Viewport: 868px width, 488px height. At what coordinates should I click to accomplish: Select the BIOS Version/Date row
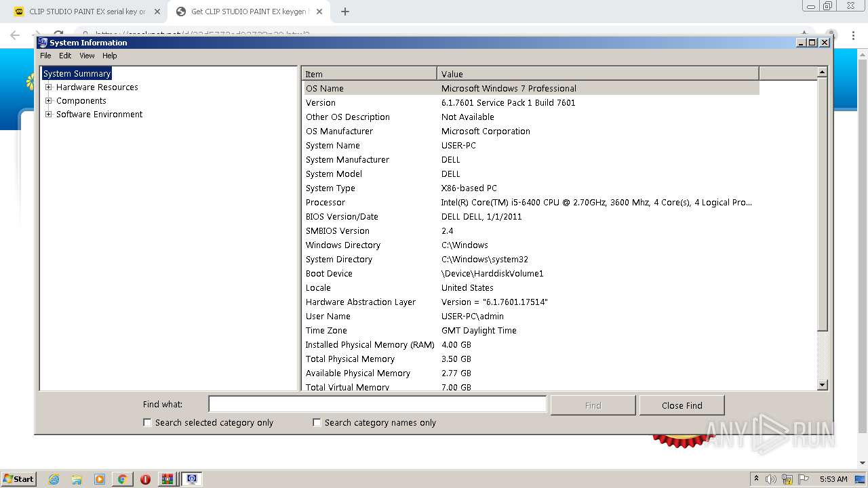coord(531,216)
